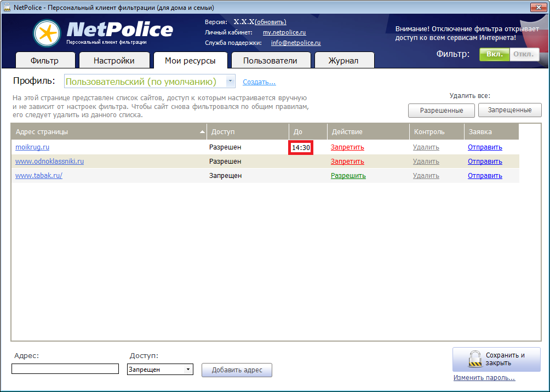The width and height of the screenshot is (550, 392).
Task: Close the NetPolice window
Action: 538,7
